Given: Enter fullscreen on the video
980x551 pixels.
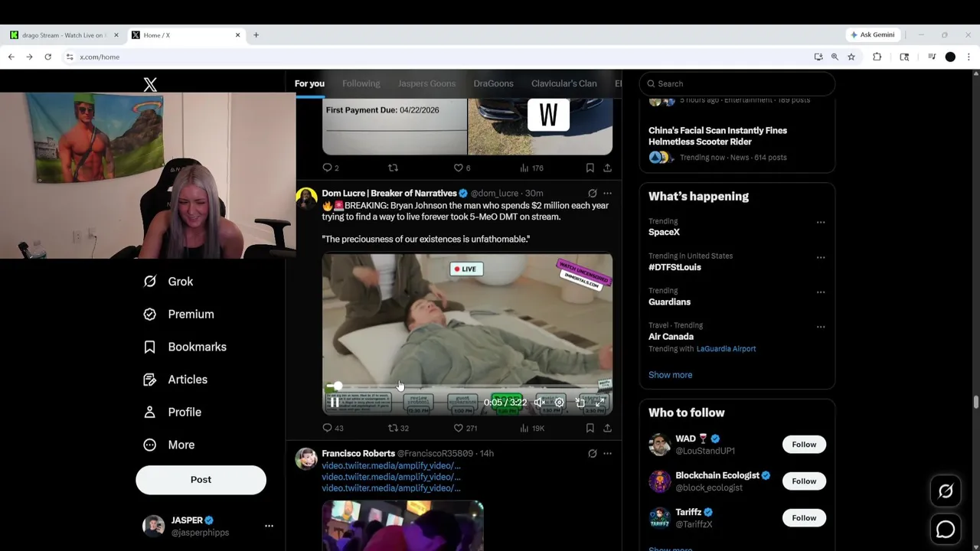Looking at the screenshot, I should (x=599, y=403).
